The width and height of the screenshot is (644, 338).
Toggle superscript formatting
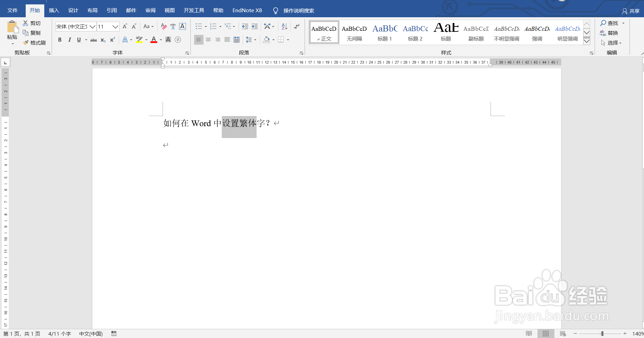tap(113, 40)
